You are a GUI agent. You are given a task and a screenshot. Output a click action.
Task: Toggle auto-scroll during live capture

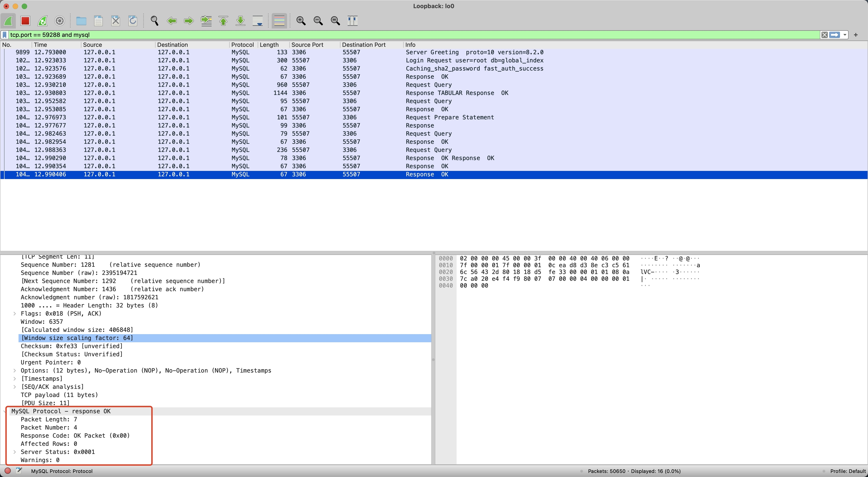pos(257,21)
